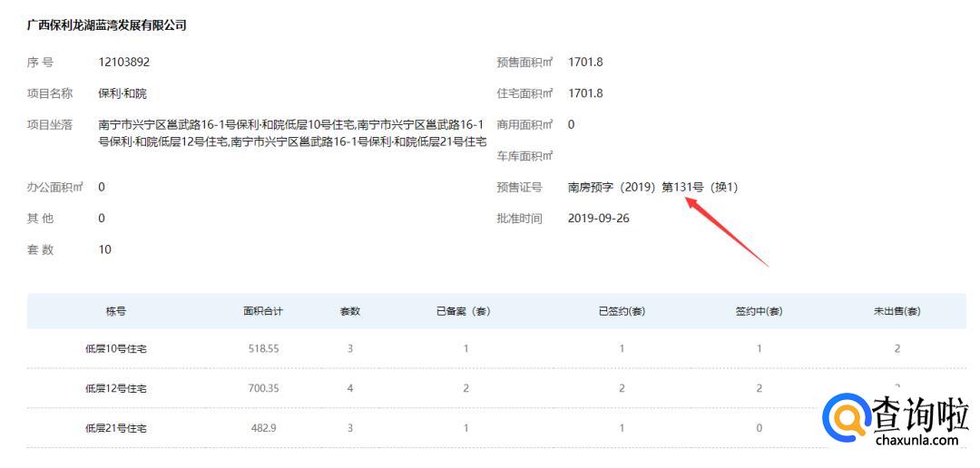Viewport: 980px width, 468px height.
Task: Open the 低层12号住宅 building row
Action: 116,388
